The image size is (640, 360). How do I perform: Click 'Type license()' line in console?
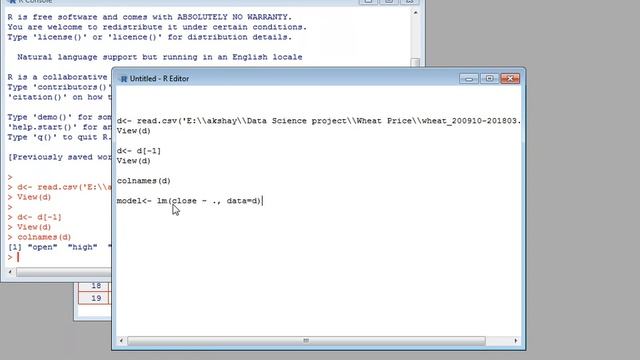[150, 37]
